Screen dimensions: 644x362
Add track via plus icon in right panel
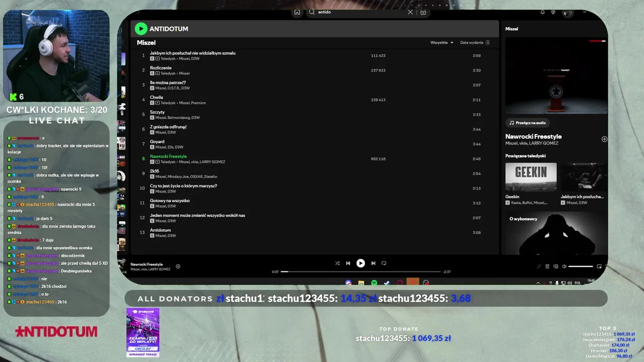604,139
